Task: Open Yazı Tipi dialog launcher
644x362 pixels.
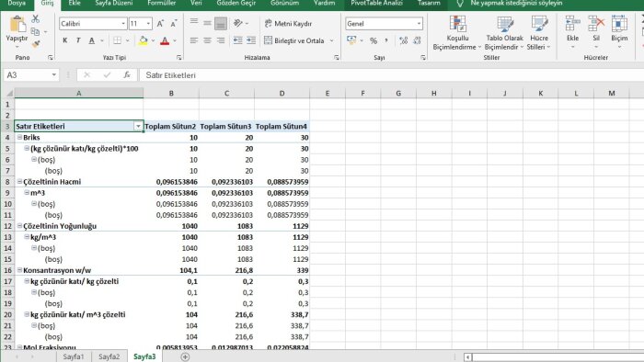Action: click(x=179, y=58)
